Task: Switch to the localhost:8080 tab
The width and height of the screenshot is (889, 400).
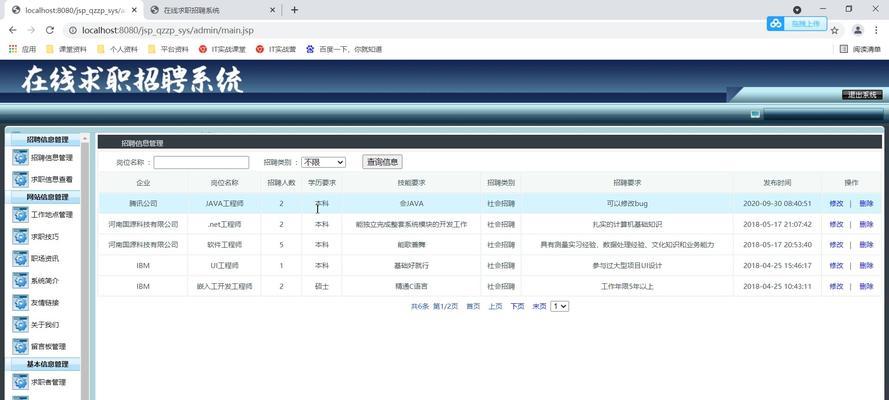Action: point(73,10)
